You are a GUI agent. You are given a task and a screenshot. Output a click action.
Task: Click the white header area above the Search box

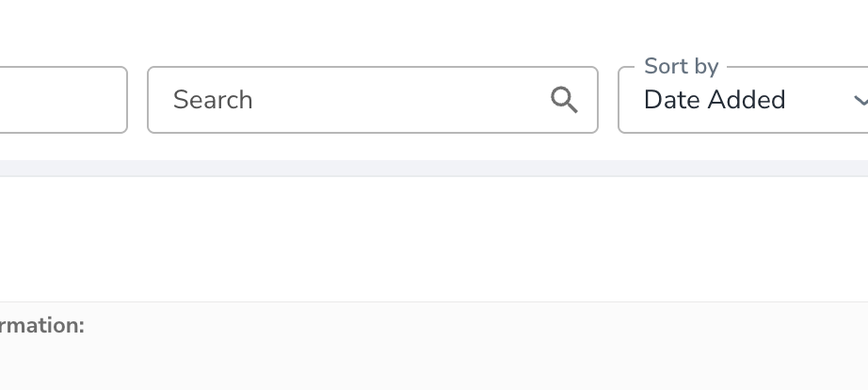pyautogui.click(x=373, y=32)
